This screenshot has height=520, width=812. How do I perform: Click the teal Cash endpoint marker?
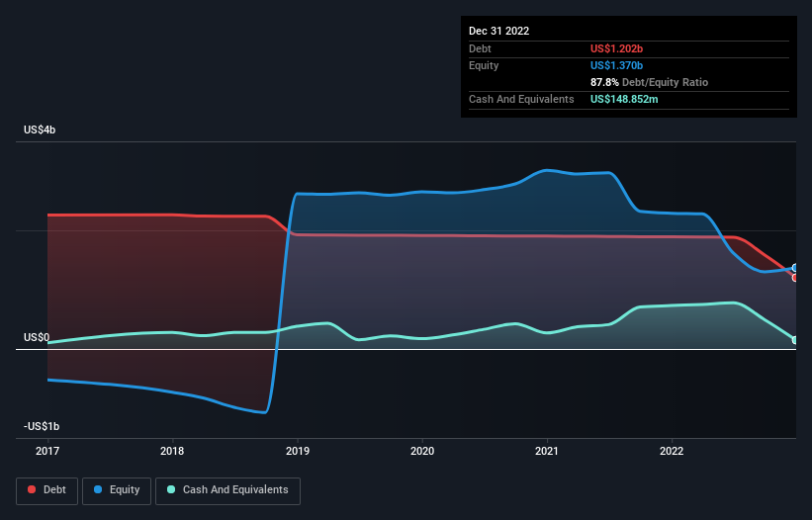[795, 340]
